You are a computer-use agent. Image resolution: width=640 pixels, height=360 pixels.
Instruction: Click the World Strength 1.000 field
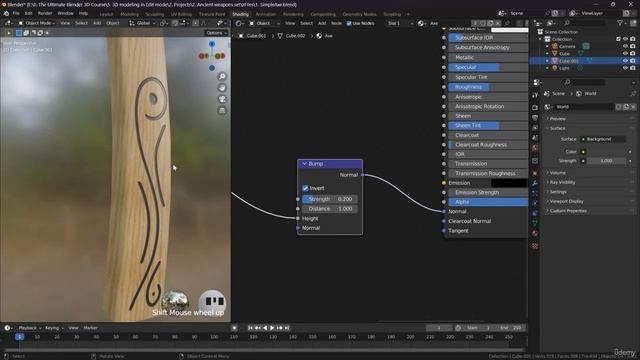pyautogui.click(x=606, y=161)
